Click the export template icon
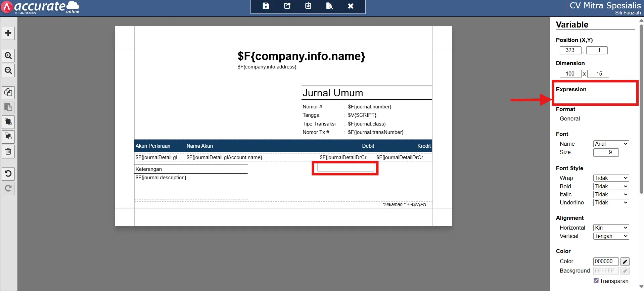The width and height of the screenshot is (644, 291). pyautogui.click(x=287, y=6)
